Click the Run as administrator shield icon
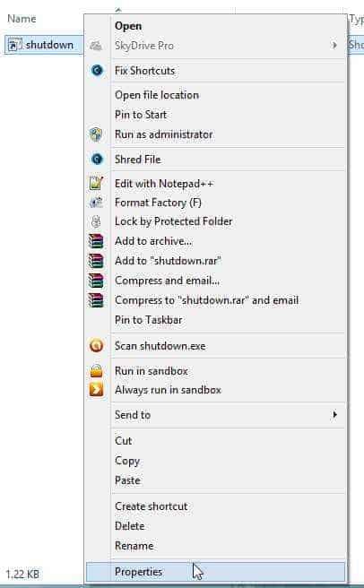The image size is (364, 588). (96, 134)
